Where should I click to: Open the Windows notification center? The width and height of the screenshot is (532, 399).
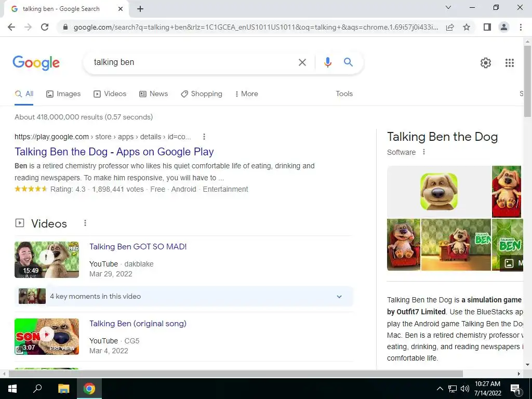pos(515,389)
